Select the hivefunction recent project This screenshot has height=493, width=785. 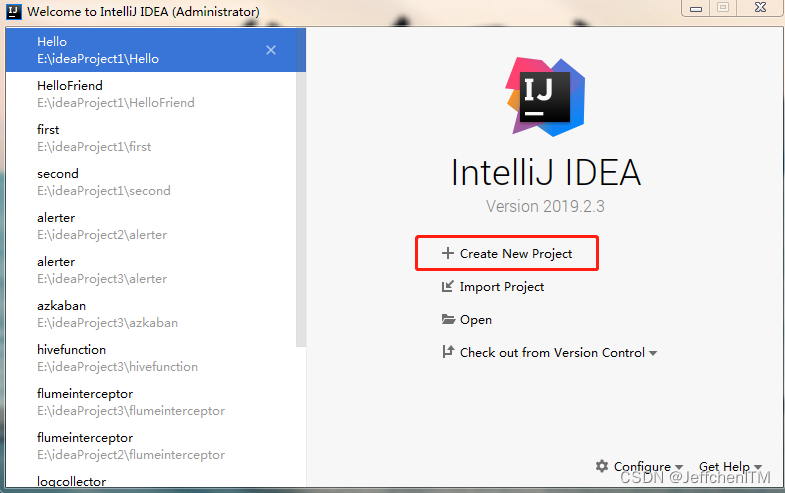pyautogui.click(x=151, y=358)
